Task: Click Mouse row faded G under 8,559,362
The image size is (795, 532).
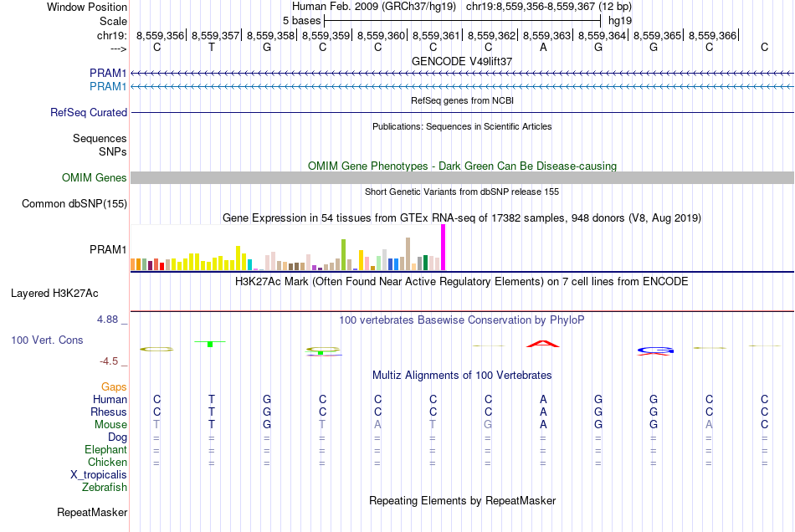Action: 488,425
